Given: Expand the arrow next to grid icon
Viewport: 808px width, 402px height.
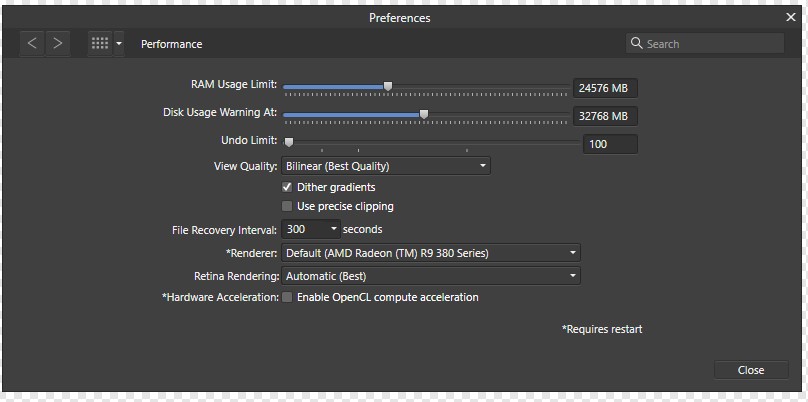Looking at the screenshot, I should point(119,44).
